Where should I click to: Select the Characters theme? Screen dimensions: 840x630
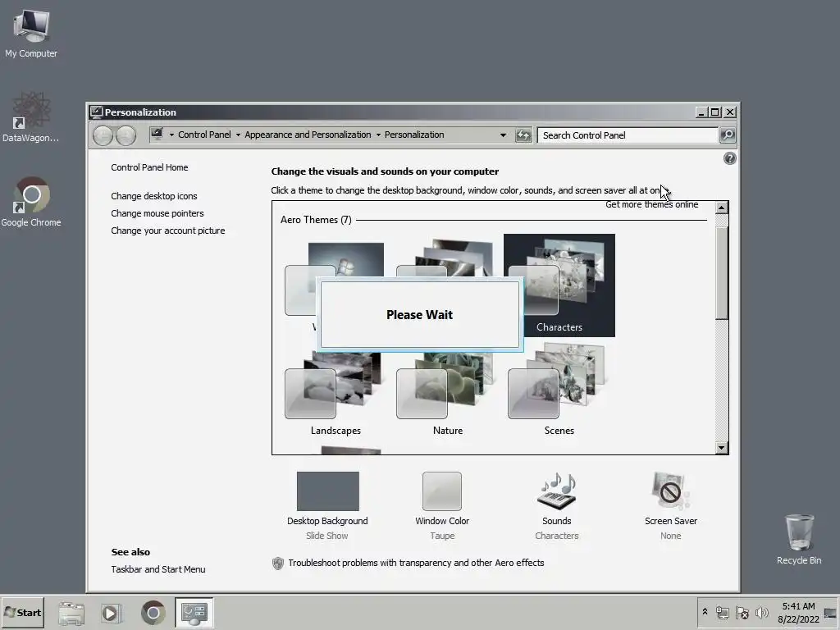(559, 285)
